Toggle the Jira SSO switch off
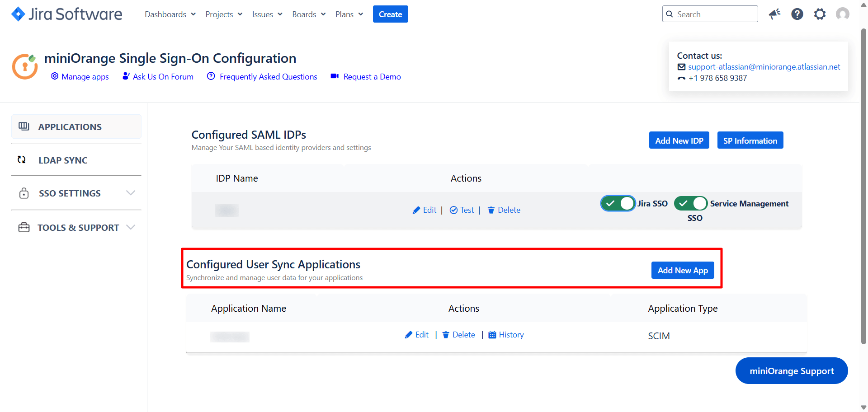Image resolution: width=868 pixels, height=412 pixels. pos(618,203)
